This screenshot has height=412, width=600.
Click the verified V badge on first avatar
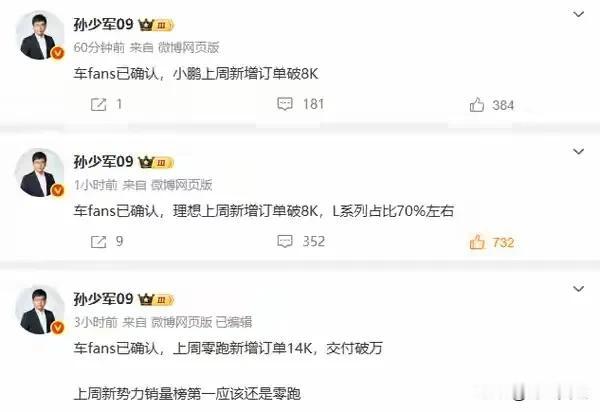pyautogui.click(x=58, y=53)
